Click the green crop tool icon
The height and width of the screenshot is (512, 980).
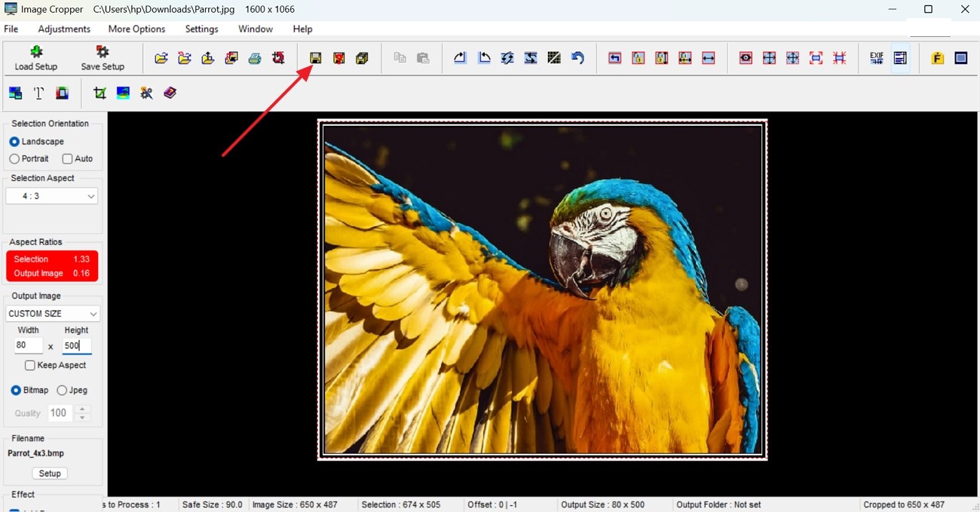pos(100,93)
